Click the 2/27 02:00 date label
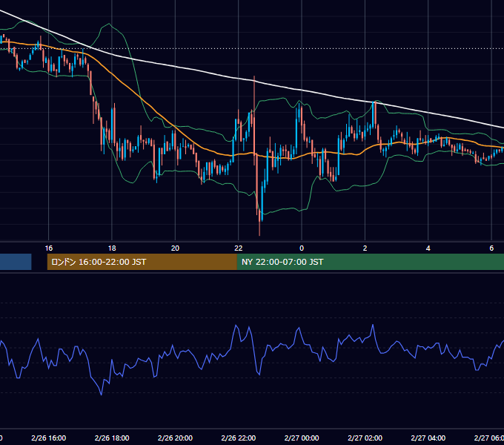The width and height of the screenshot is (504, 445). click(365, 438)
